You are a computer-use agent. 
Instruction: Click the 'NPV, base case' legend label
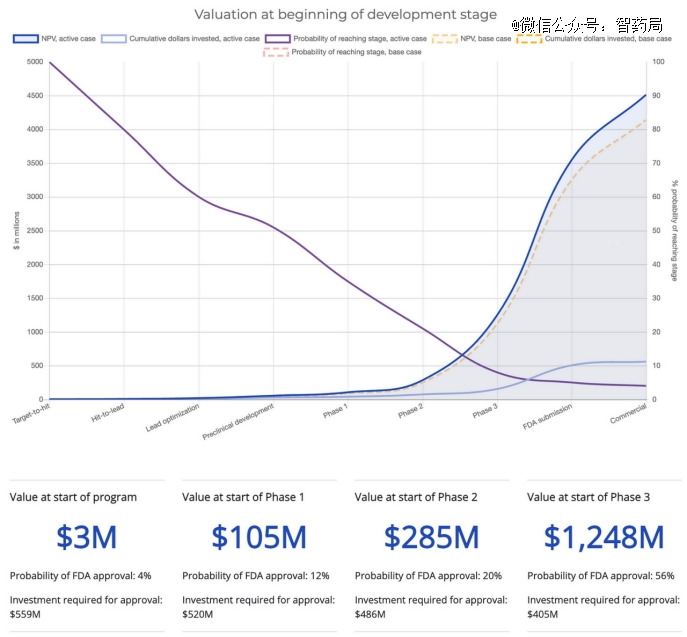486,39
